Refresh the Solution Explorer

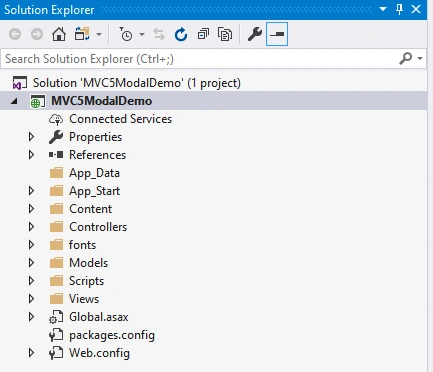[x=181, y=34]
